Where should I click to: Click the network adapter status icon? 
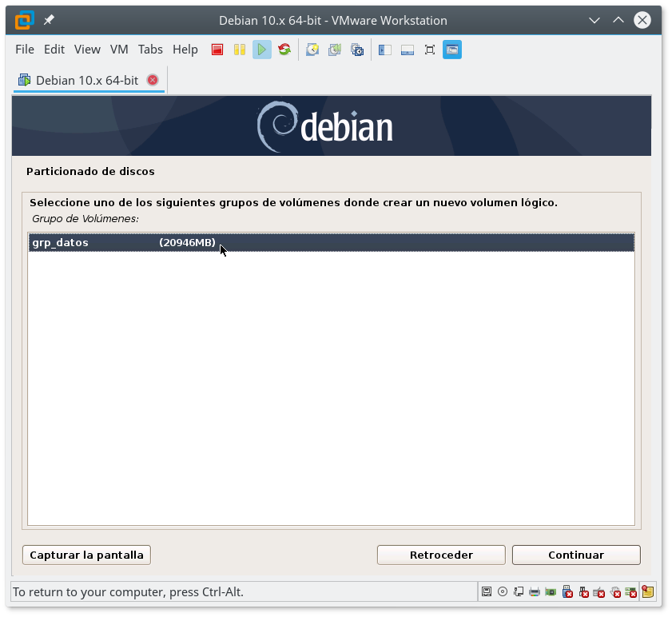519,592
